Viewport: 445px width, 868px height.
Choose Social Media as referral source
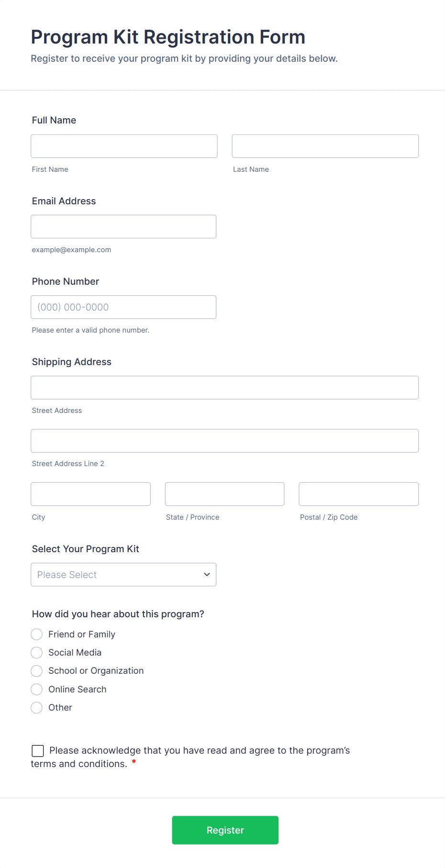(36, 652)
